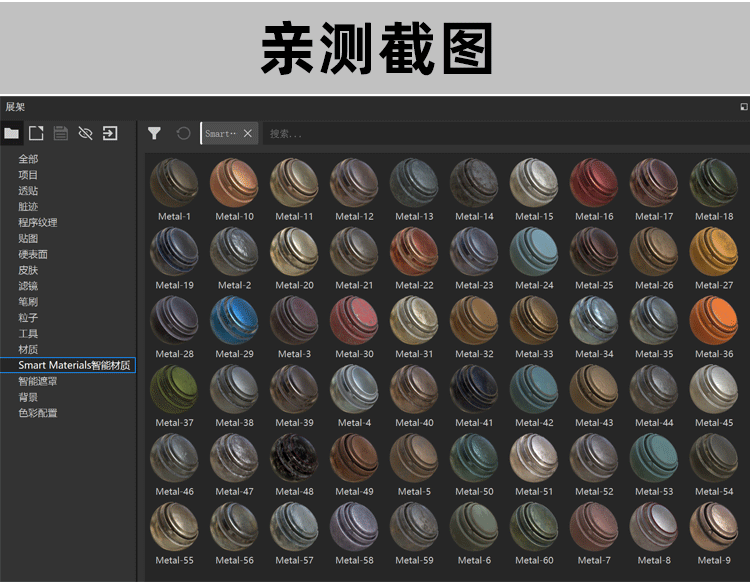
Task: Choose the 色彩配置 category
Action: [38, 413]
